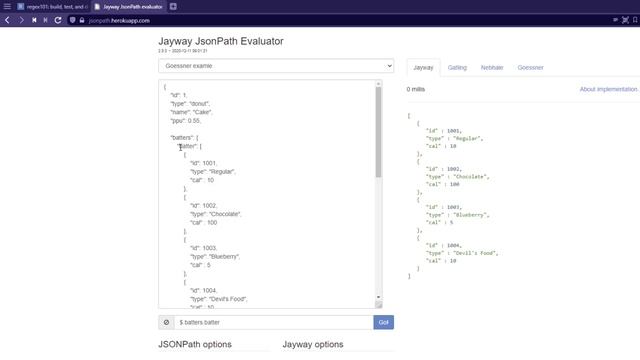Click inside the JSON input text area

coord(267,194)
